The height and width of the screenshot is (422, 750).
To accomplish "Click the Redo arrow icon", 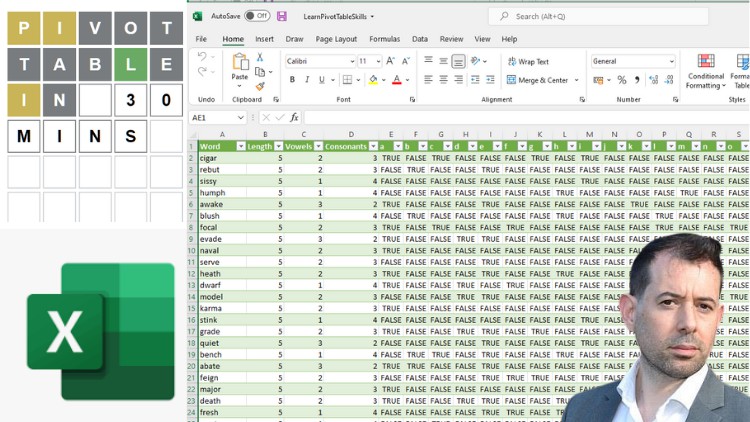I will [202, 72].
